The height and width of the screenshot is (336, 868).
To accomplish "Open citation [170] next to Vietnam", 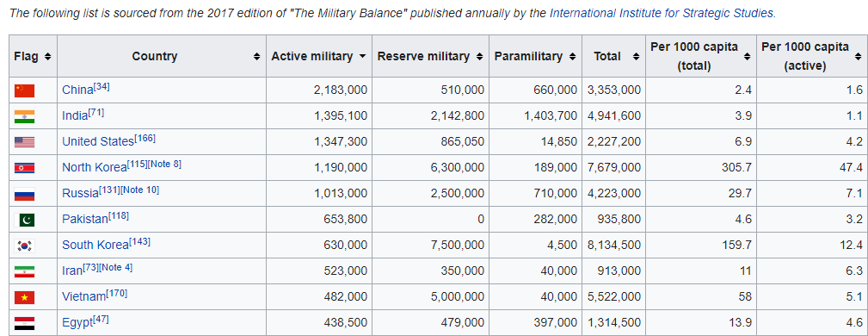I will pyautogui.click(x=116, y=294).
